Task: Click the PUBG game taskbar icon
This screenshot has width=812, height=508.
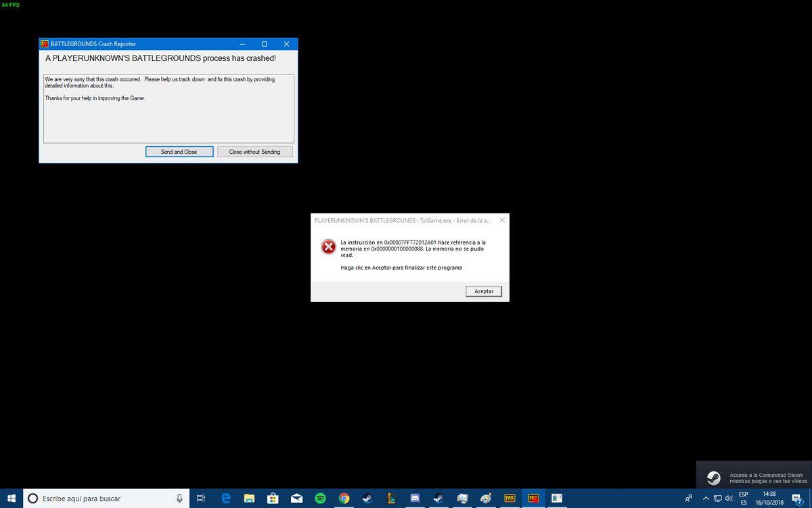Action: coord(510,499)
